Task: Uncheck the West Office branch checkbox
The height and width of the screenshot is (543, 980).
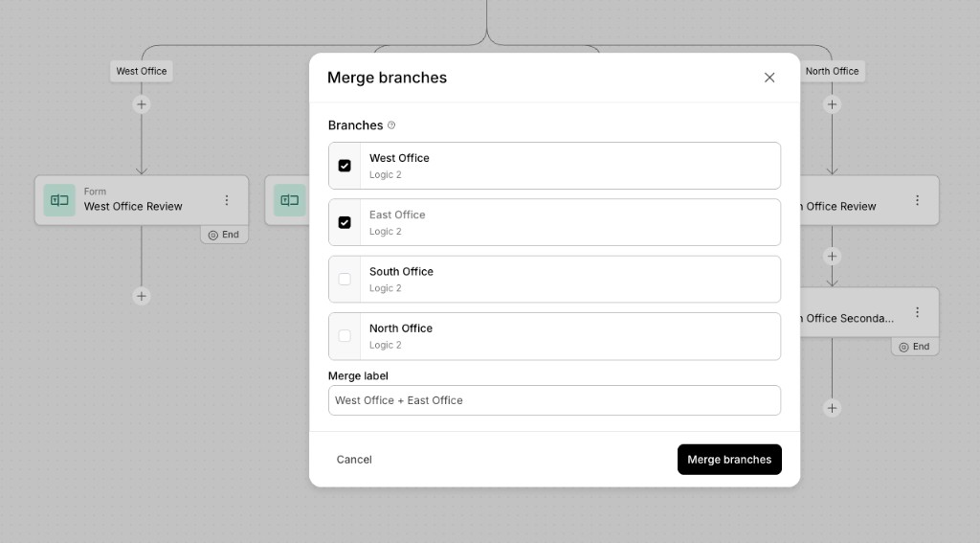Action: [345, 166]
